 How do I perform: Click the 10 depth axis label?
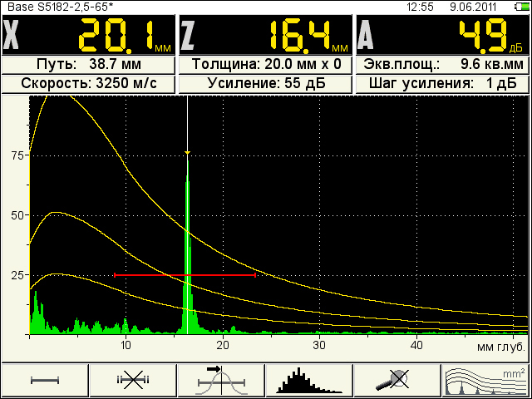pos(126,345)
